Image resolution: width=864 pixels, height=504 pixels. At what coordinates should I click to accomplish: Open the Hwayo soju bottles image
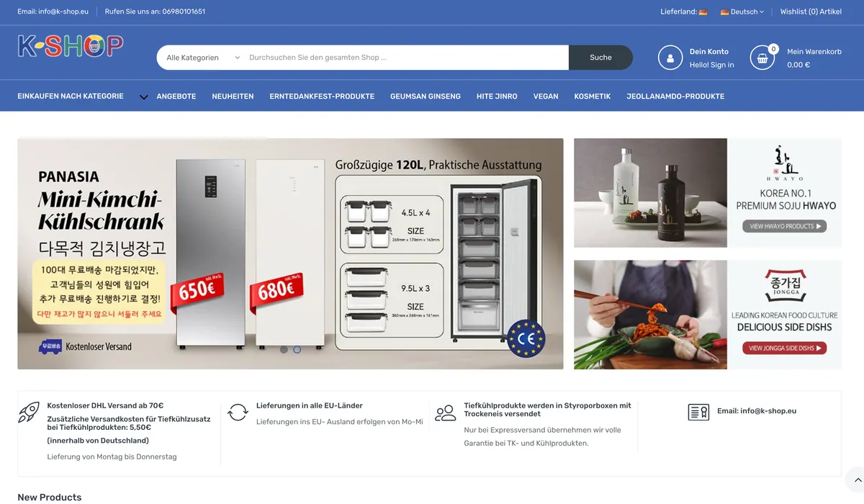click(651, 193)
